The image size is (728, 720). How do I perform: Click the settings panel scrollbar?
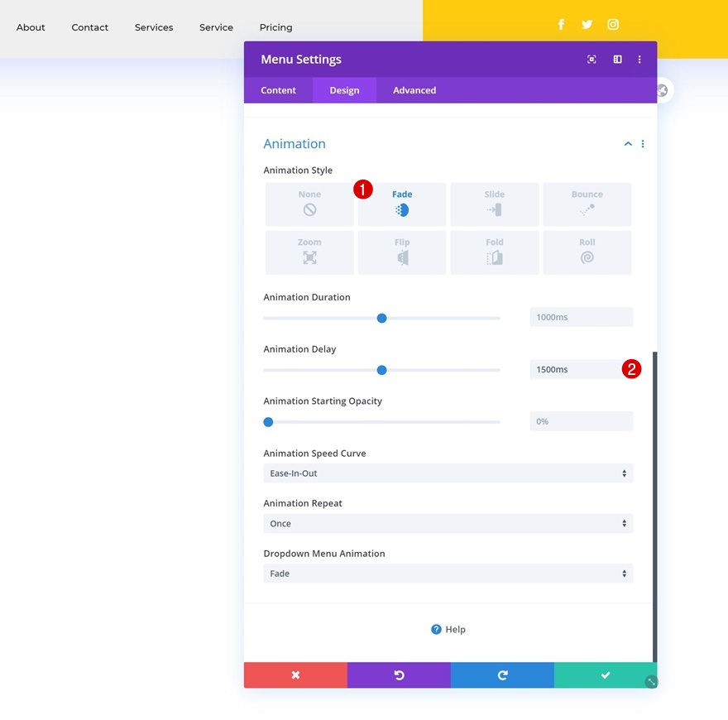[654, 506]
